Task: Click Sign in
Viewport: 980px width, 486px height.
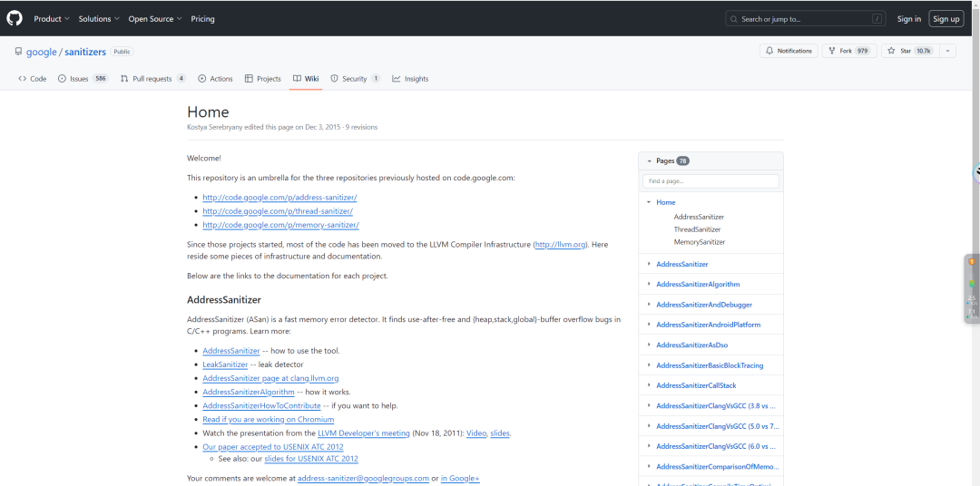Action: [x=908, y=19]
